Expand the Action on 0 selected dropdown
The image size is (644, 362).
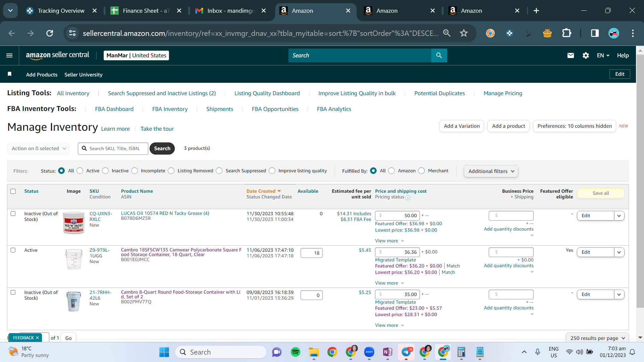(x=39, y=148)
